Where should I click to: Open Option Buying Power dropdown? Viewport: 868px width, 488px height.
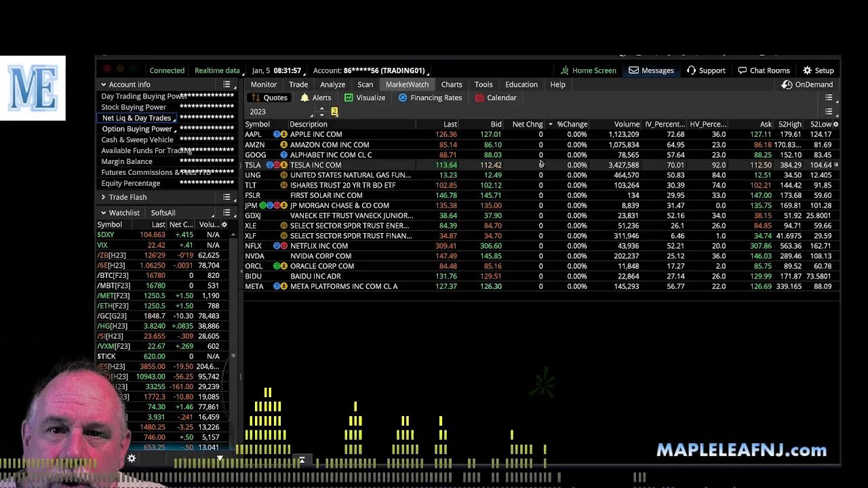coord(138,129)
